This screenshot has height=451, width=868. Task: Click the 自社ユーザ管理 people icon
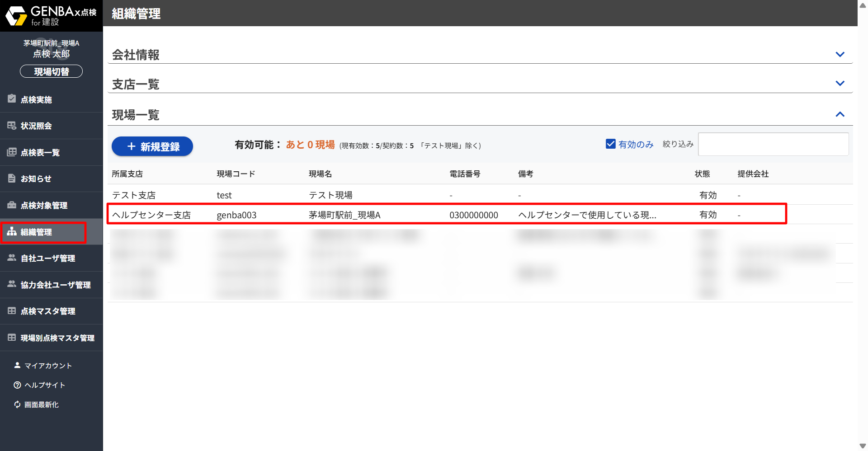point(12,258)
